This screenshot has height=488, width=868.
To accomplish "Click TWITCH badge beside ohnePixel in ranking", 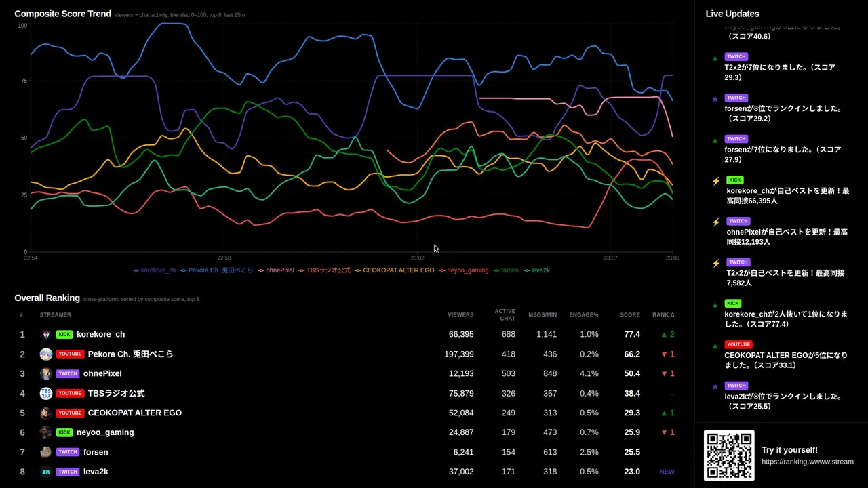I will 68,373.
